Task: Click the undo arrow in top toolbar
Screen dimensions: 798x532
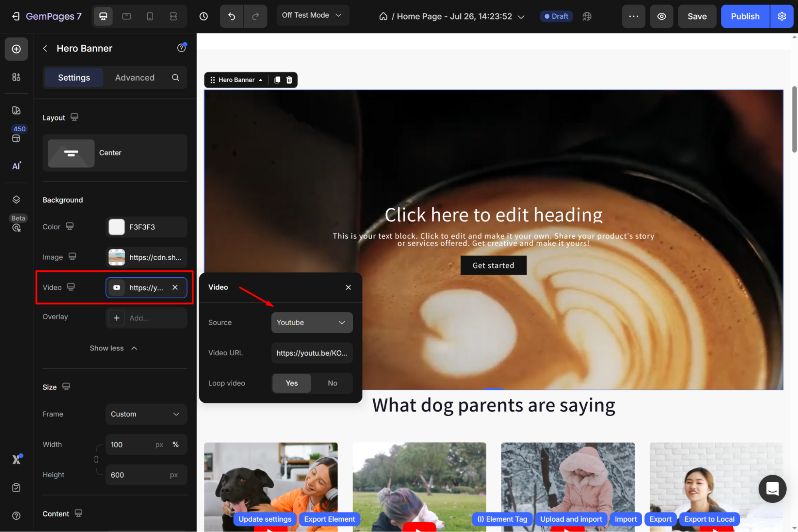Action: pos(232,16)
